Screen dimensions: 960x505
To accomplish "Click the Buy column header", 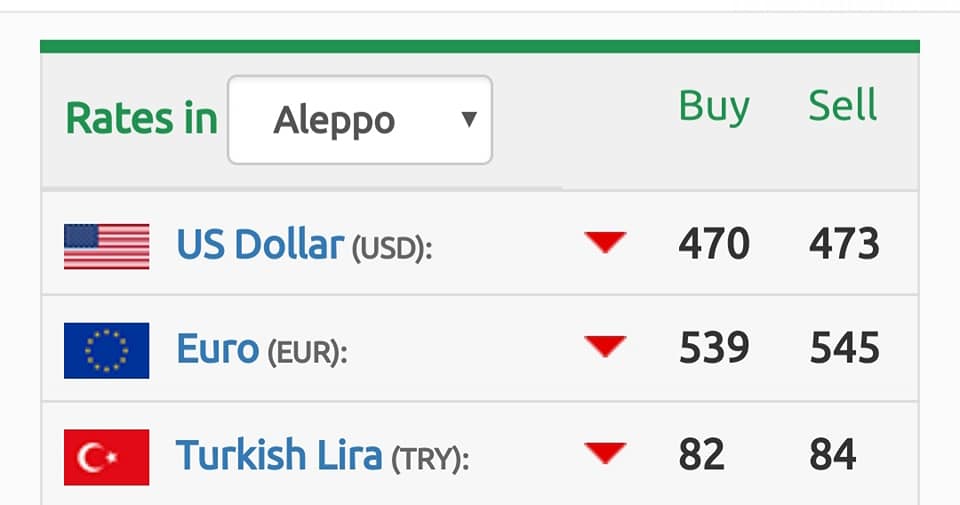I will [714, 107].
